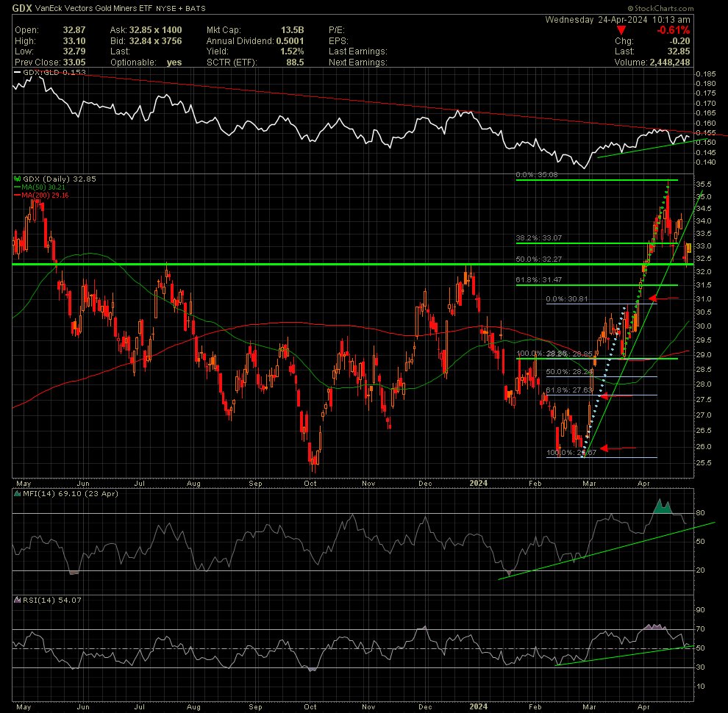
Task: Select the Open value 32.87
Action: (74, 30)
